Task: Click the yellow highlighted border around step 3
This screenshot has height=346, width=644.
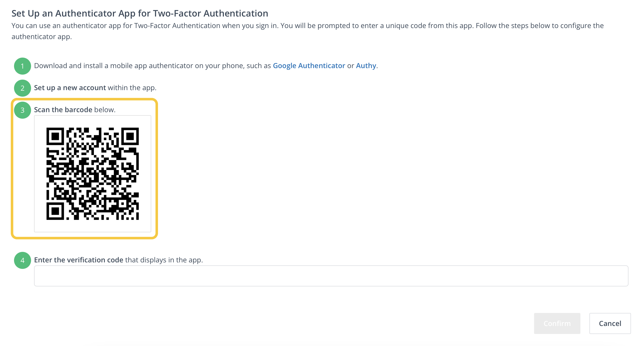Action: (84, 99)
